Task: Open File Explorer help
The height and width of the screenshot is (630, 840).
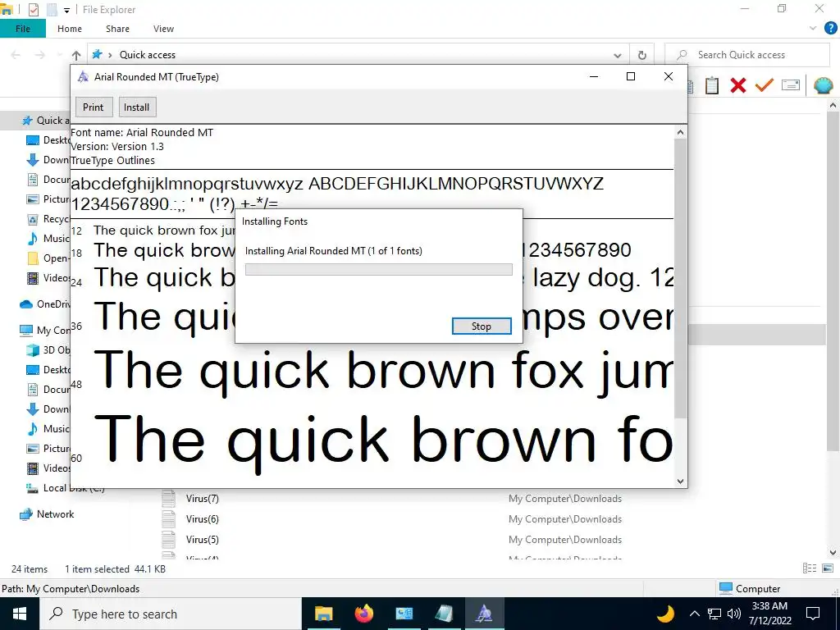Action: click(x=830, y=29)
